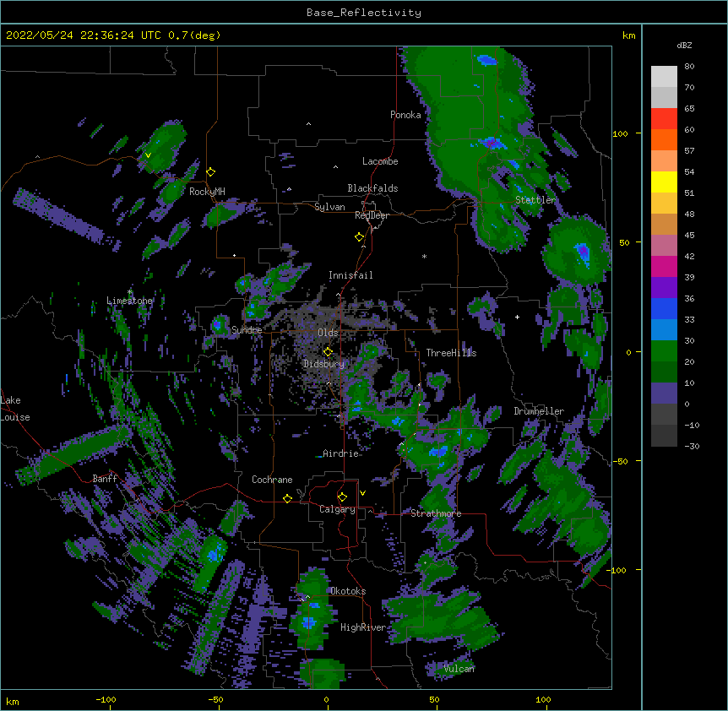Image resolution: width=728 pixels, height=711 pixels.
Task: Click the yellow V marker northwest of RockyMH
Action: coord(148,155)
